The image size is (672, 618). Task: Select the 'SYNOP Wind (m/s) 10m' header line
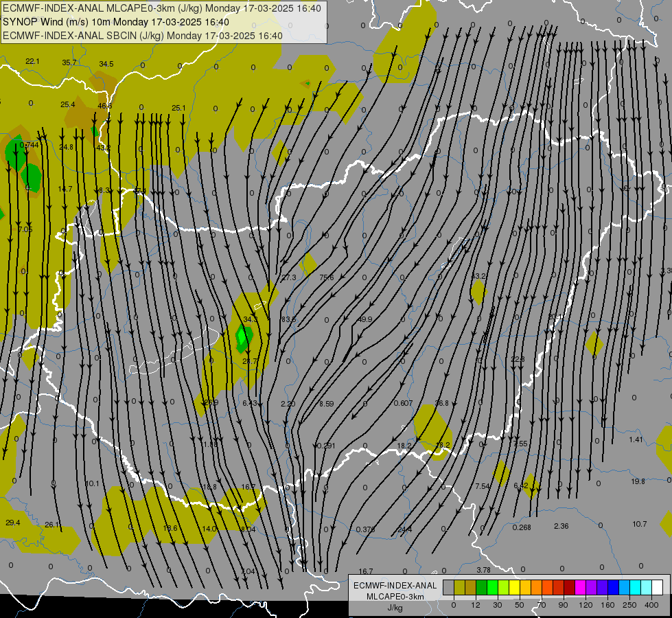(116, 22)
